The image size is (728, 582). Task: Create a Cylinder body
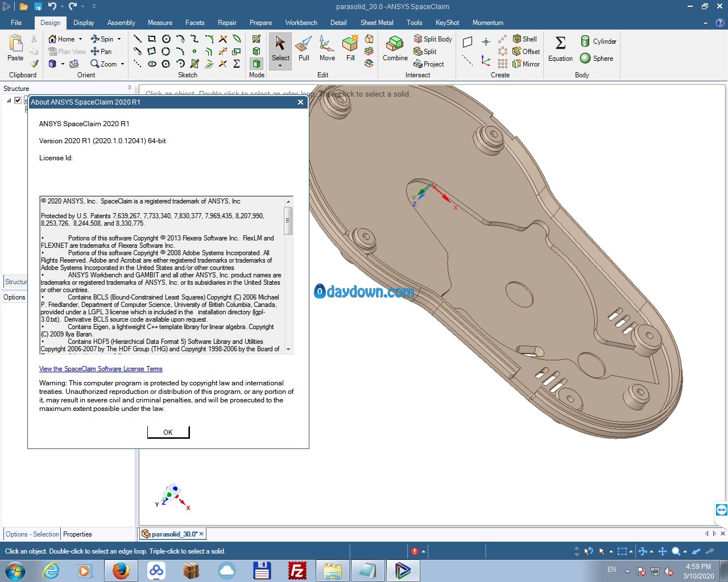tap(598, 41)
